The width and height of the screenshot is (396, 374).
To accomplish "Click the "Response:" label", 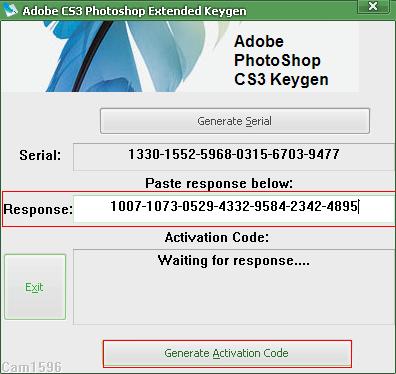I will tap(38, 209).
